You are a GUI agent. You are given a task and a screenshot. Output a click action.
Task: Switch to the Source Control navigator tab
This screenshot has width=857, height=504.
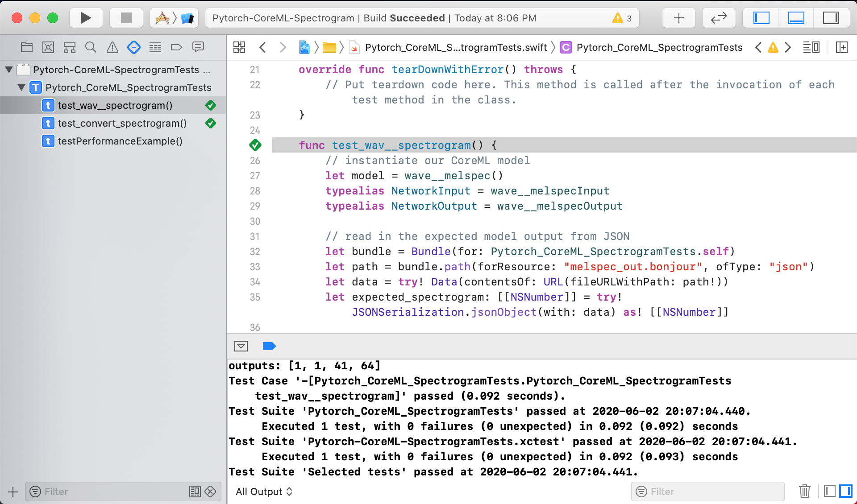(48, 47)
